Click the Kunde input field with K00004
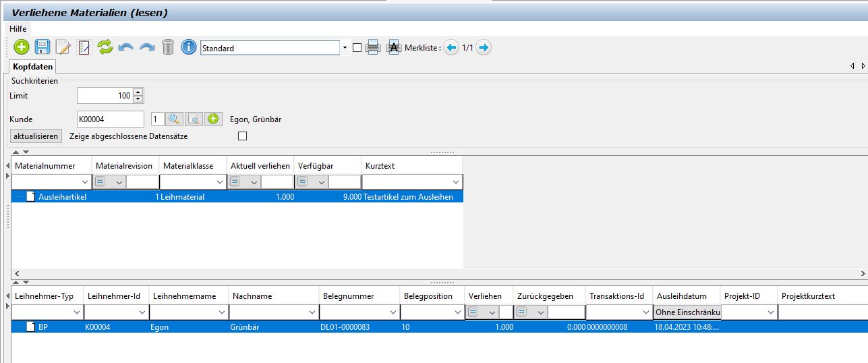Viewport: 868px width, 363px height. point(110,119)
